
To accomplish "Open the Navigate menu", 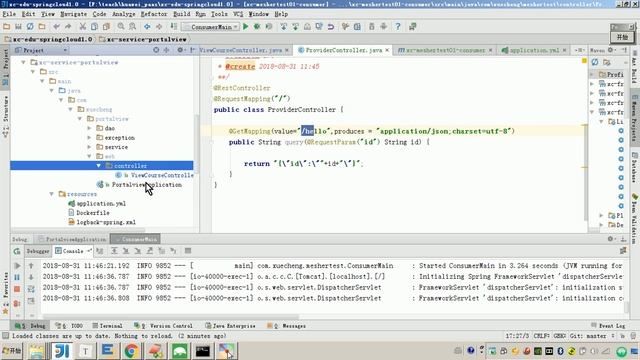I will click(73, 14).
